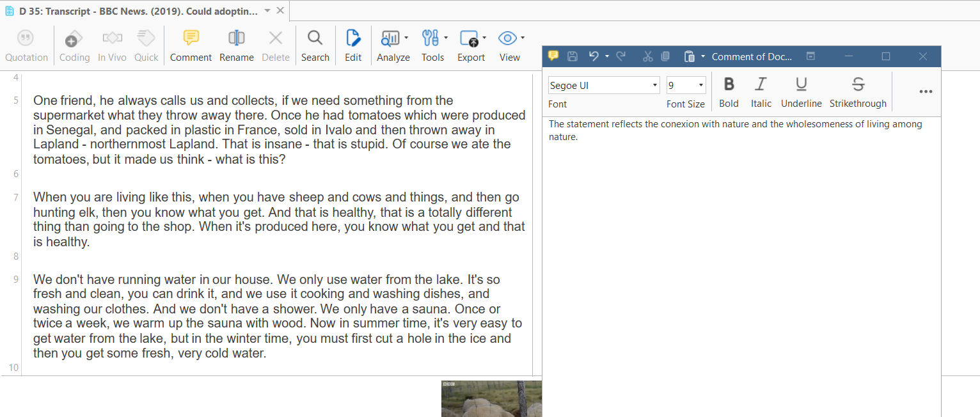The height and width of the screenshot is (417, 980).
Task: Click the paste clipboard icon in the comment window
Action: tap(689, 56)
